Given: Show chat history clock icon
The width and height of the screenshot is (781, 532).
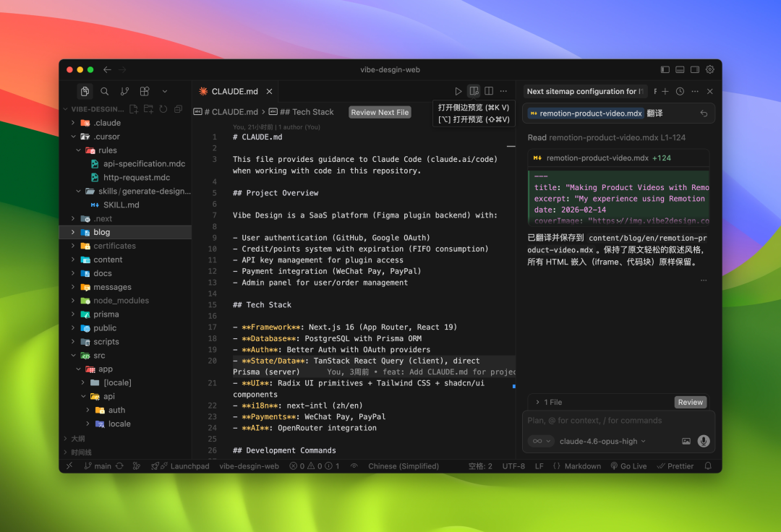Looking at the screenshot, I should tap(680, 92).
